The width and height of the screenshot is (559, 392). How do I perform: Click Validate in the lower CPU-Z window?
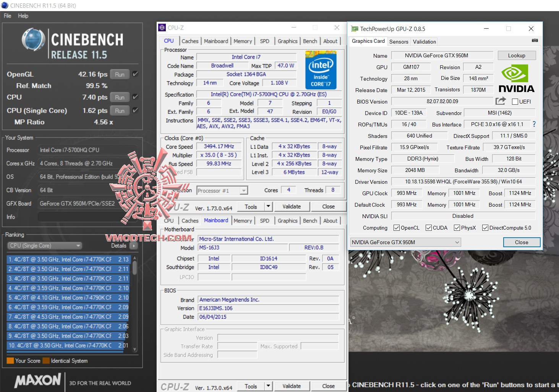292,386
